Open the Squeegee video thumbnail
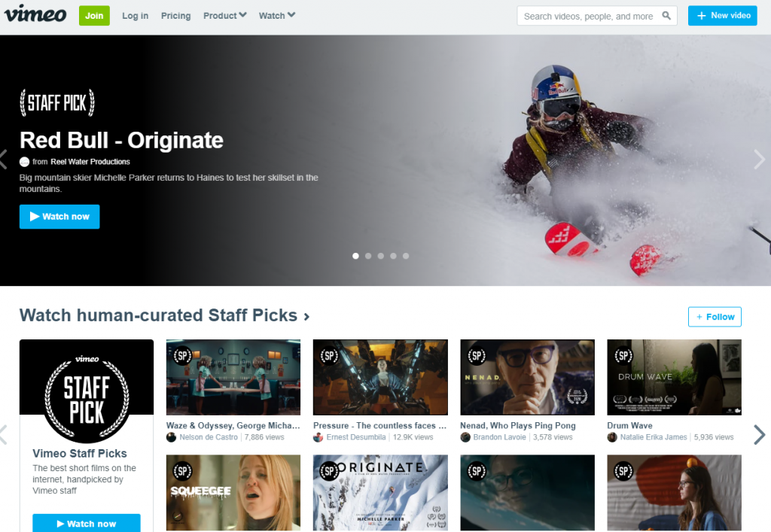The width and height of the screenshot is (771, 532). tap(233, 493)
